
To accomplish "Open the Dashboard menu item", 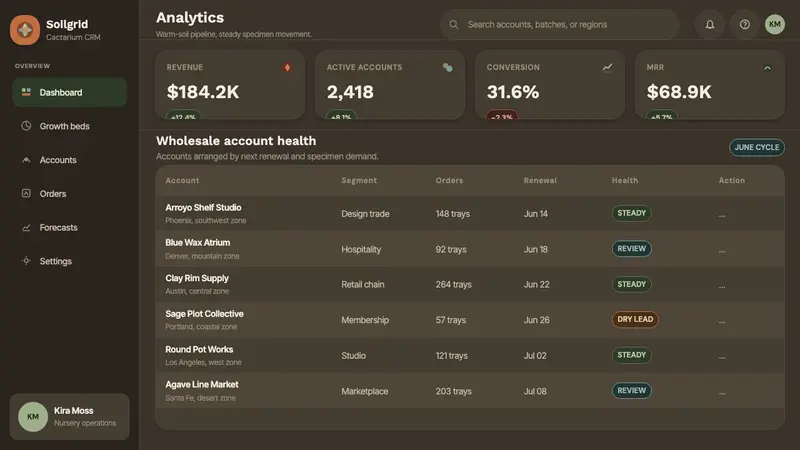I will coord(69,92).
